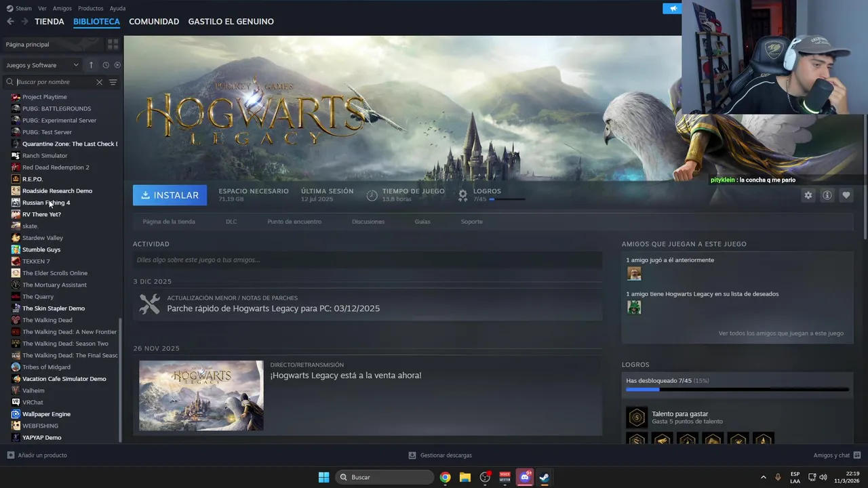Go back with the left arrow

pos(10,22)
